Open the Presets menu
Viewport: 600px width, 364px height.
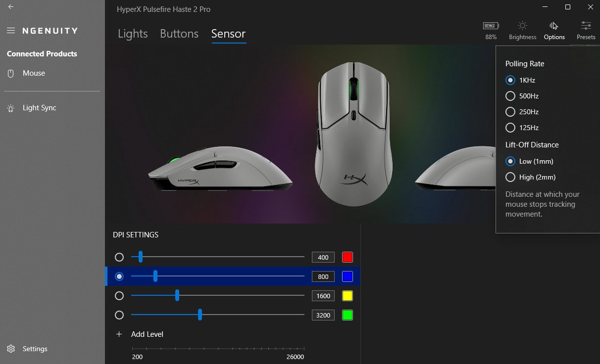point(586,26)
